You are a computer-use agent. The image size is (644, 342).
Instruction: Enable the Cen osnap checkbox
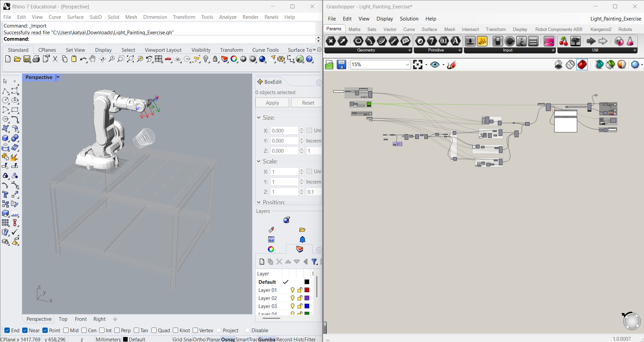pyautogui.click(x=84, y=330)
